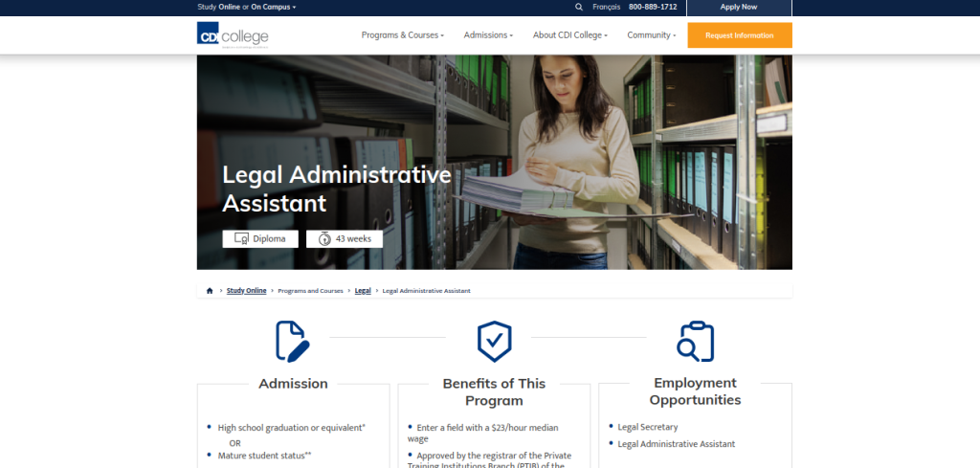Click 'High school graduation or equivalent' item
980x468 pixels.
pos(291,428)
